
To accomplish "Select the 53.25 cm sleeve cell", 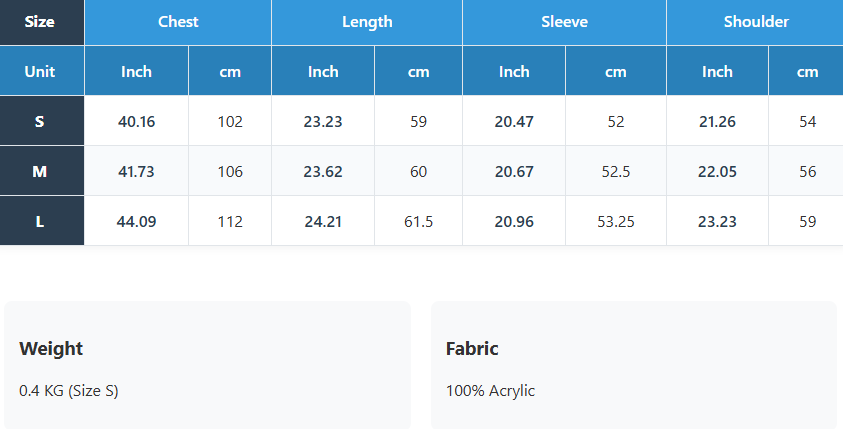I will coord(616,222).
